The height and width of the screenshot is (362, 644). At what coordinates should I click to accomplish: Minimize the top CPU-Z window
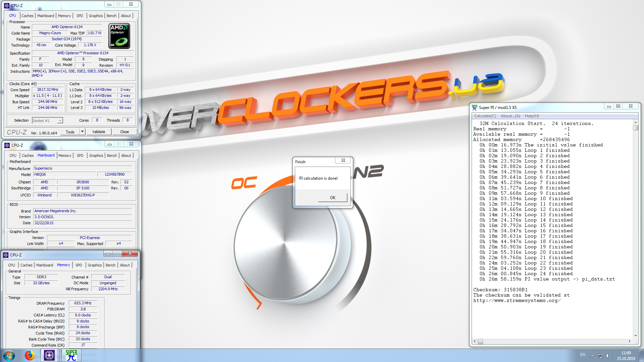pyautogui.click(x=109, y=4)
